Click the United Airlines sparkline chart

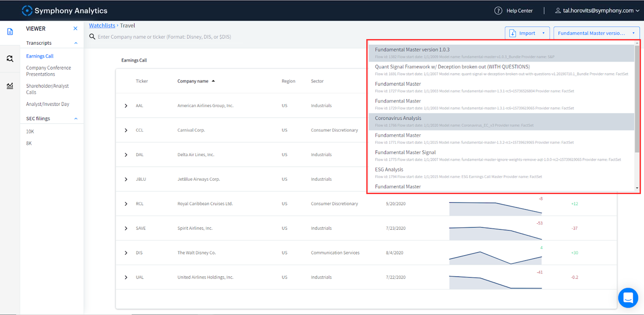point(495,282)
